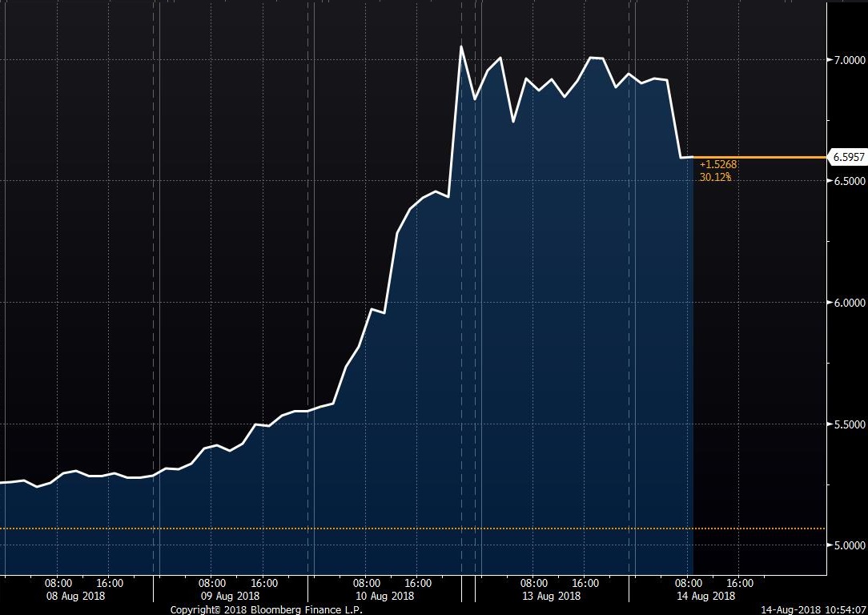The height and width of the screenshot is (615, 868).
Task: Click the Copyright 2018 Bloomberg Finance L.P. text
Action: (267, 609)
